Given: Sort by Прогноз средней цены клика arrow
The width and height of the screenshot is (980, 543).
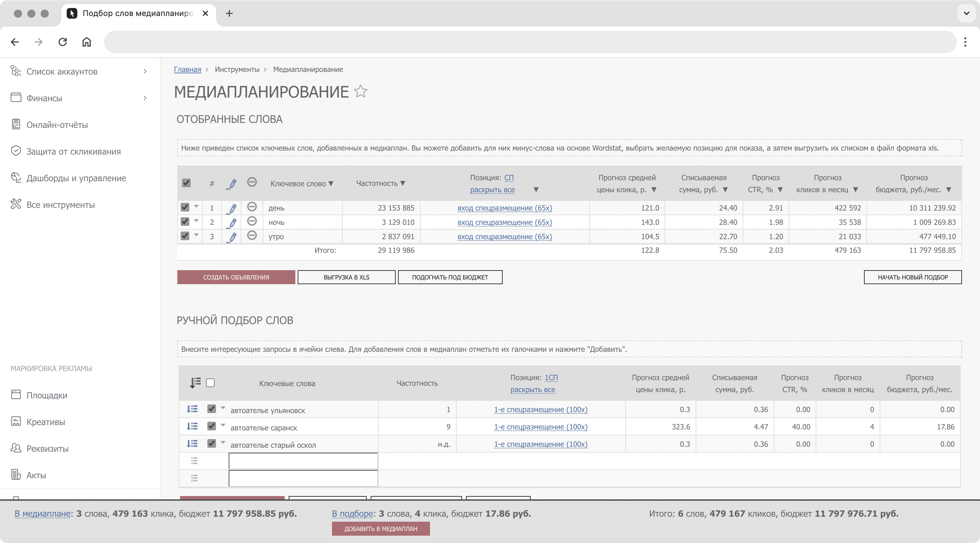Looking at the screenshot, I should [x=654, y=190].
